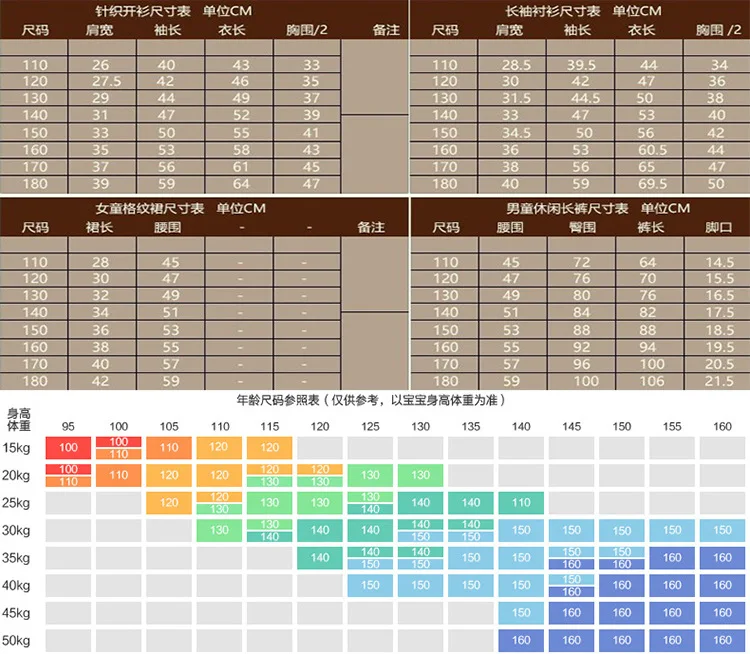750x654 pixels.
Task: Click the orange 120 cell in 25kg row, height 105
Action: 169,503
